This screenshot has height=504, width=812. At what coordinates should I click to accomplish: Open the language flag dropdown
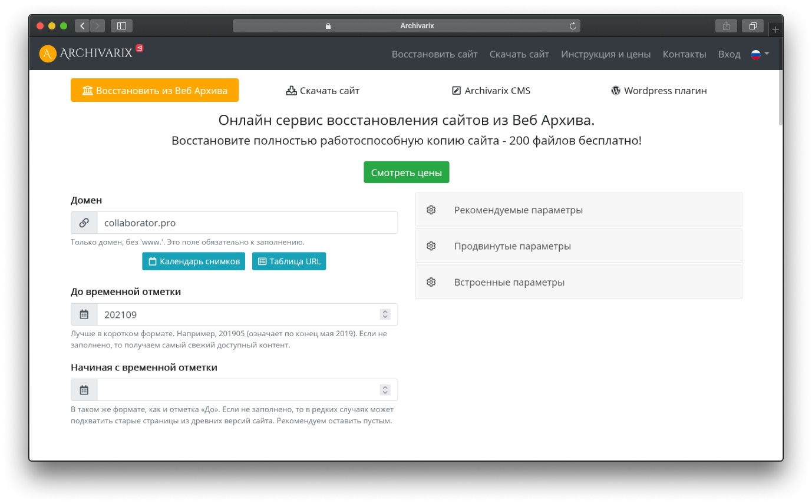tap(760, 54)
